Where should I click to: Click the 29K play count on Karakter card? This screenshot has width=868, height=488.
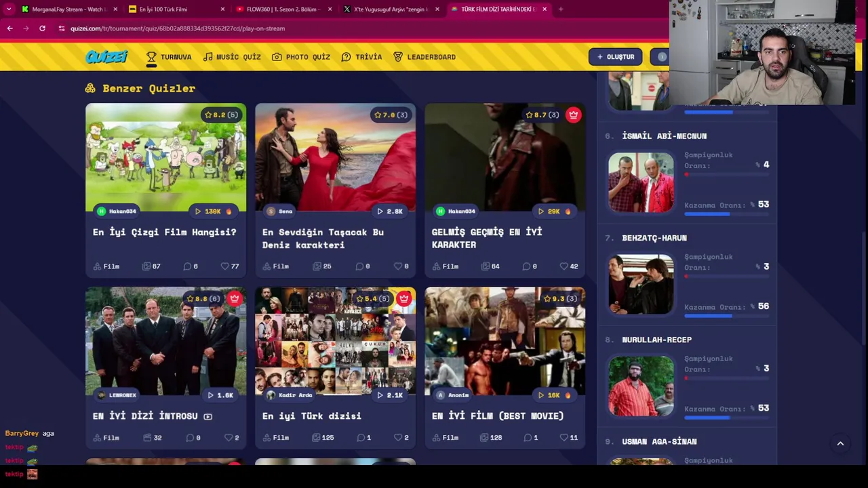click(x=554, y=211)
